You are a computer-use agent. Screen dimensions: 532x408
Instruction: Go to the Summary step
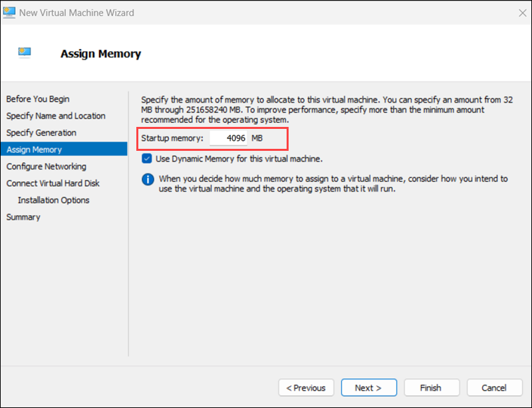[x=23, y=217]
